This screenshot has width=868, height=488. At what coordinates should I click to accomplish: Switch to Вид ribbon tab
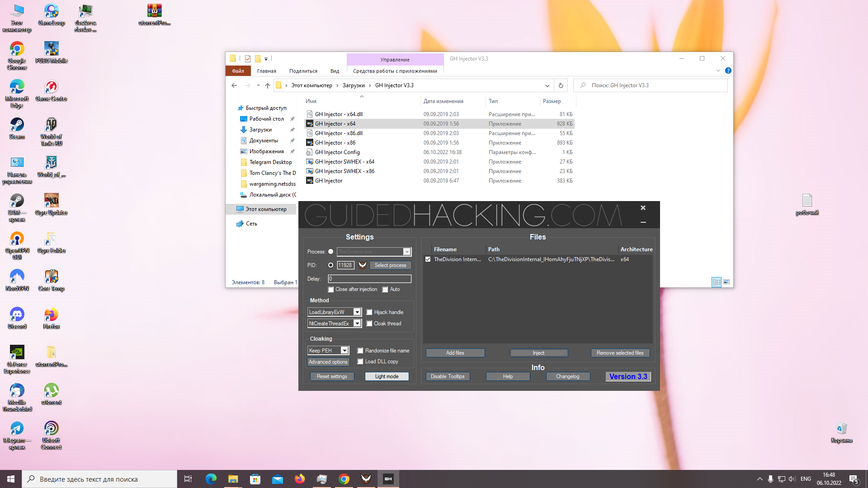335,71
